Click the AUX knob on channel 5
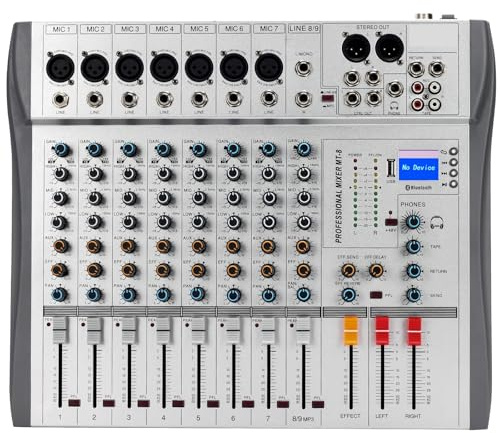This screenshot has width=500, height=433. [199, 247]
